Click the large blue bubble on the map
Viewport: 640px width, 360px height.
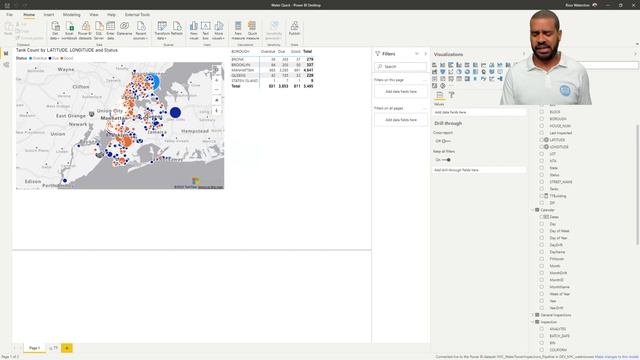coord(176,112)
